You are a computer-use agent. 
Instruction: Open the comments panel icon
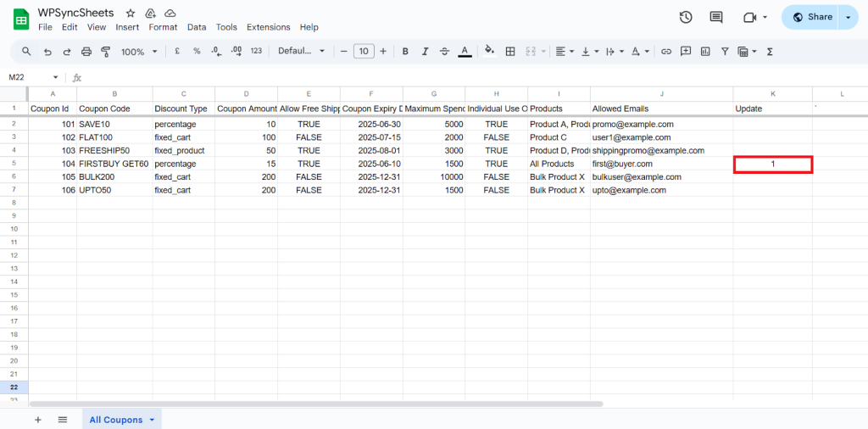coord(716,17)
